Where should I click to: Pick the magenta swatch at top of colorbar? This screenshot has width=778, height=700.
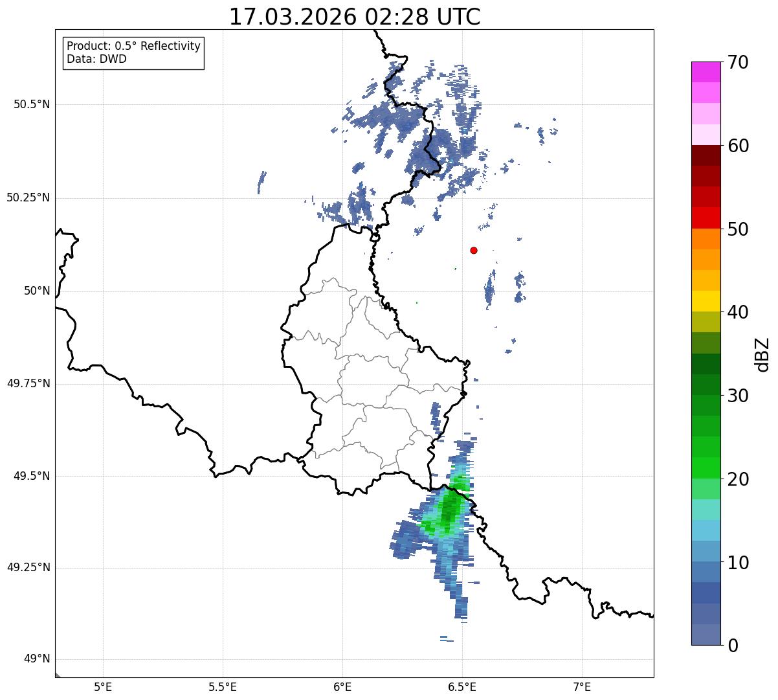[706, 72]
